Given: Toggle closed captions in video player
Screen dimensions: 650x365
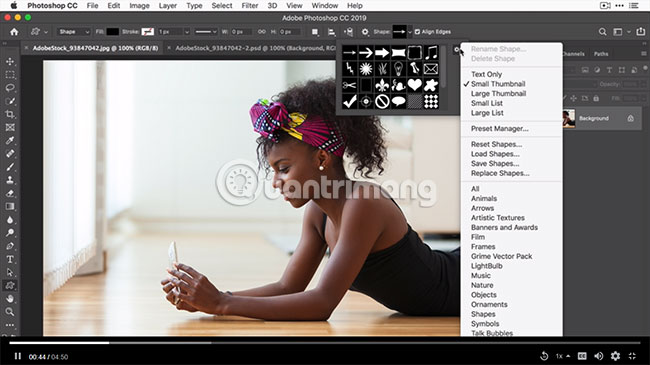Looking at the screenshot, I should (582, 356).
